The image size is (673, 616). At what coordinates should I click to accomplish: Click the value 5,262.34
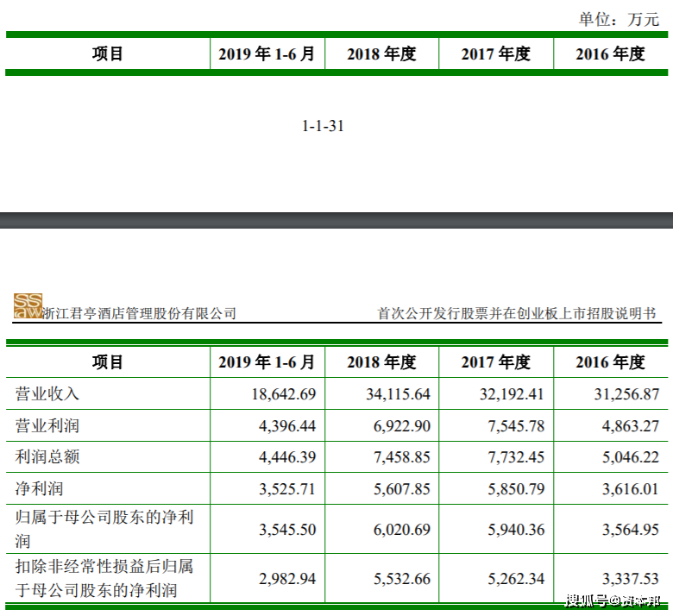(516, 579)
